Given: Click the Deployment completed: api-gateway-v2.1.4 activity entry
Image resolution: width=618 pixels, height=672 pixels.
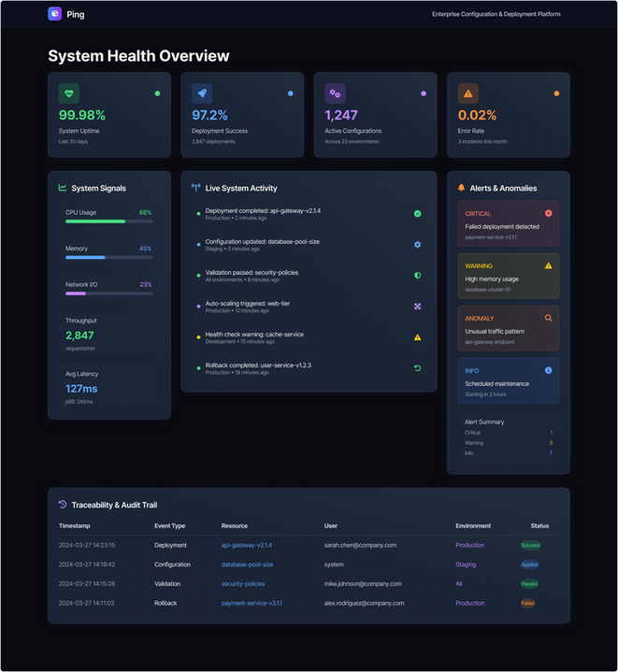Looking at the screenshot, I should [309, 214].
